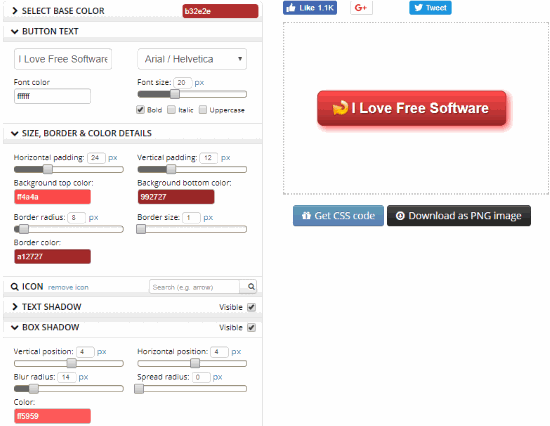Image resolution: width=550 pixels, height=426 pixels.
Task: Click the Vertical position slider handle
Action: pos(72,363)
